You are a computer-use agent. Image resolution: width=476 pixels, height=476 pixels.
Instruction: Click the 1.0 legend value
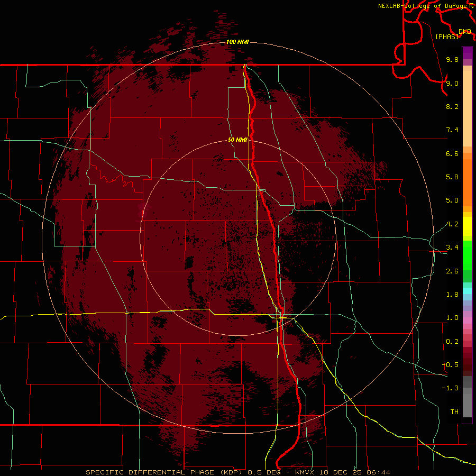click(x=452, y=318)
